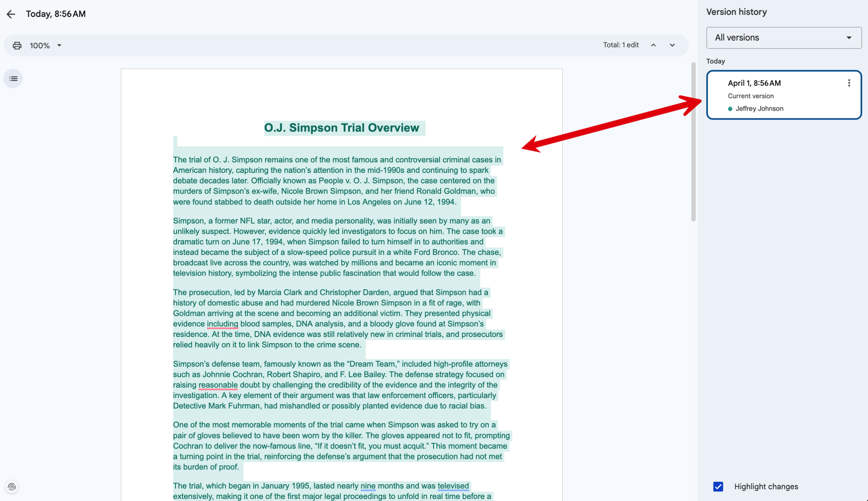Click the Jeffrey Johnson editor name
The image size is (868, 501).
coord(759,109)
